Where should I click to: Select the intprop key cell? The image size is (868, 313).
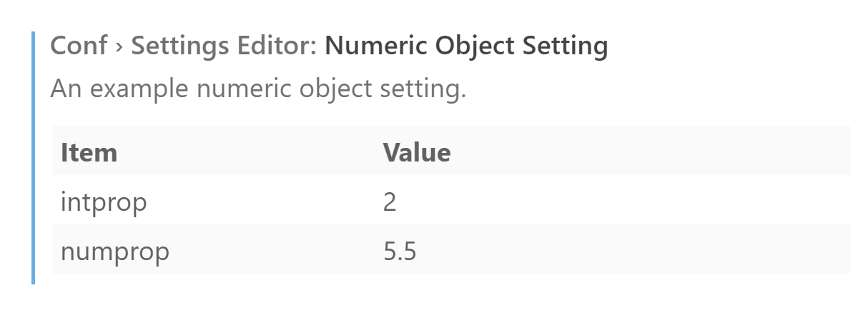click(x=104, y=202)
